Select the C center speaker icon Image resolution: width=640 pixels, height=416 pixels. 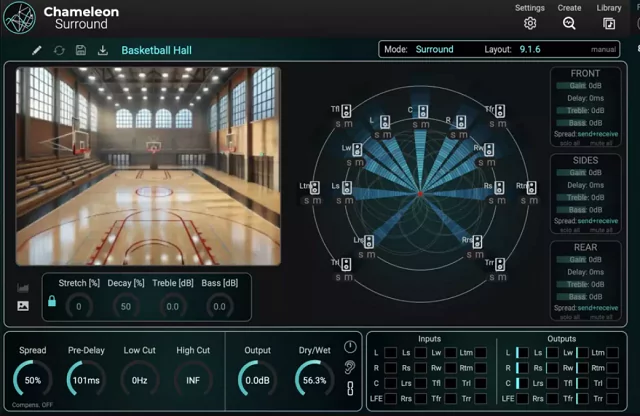[x=423, y=111]
